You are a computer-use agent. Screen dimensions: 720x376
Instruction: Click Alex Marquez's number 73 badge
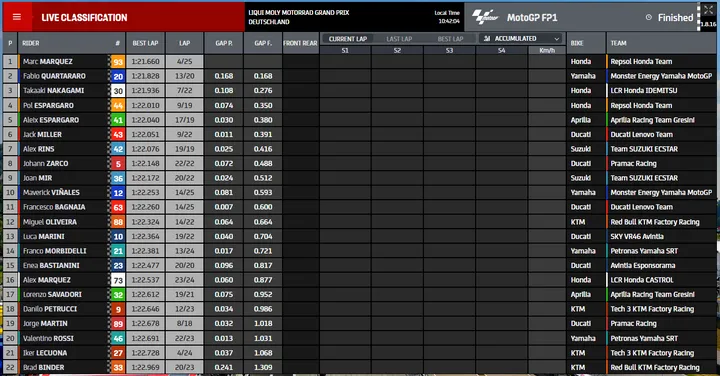pyautogui.click(x=118, y=280)
